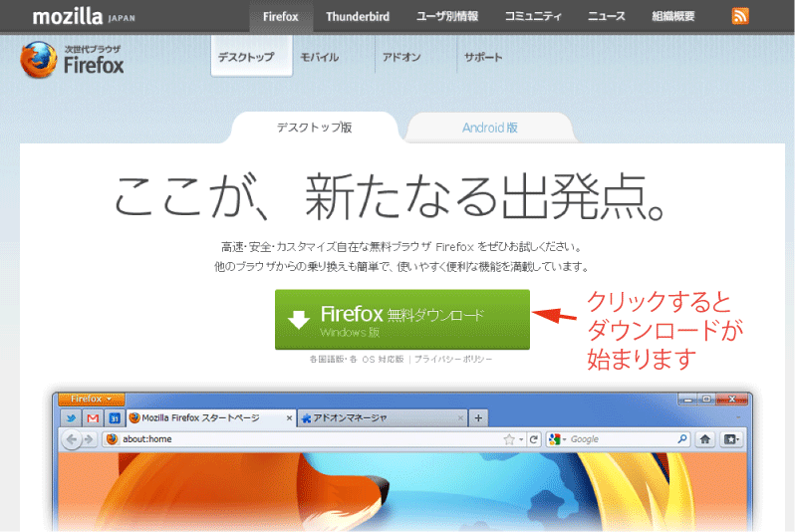795x532 pixels.
Task: Click the 次世代ブラウザ Firefox wordmark
Action: coord(94,60)
